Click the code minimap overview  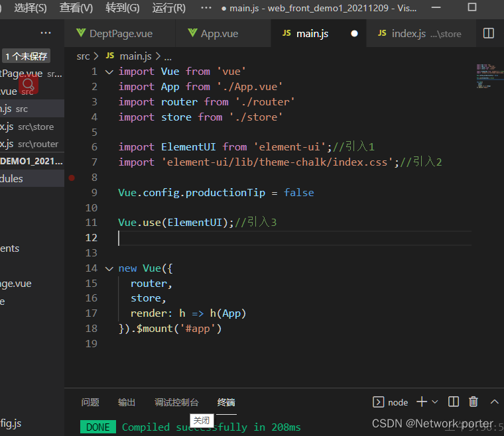[x=489, y=76]
